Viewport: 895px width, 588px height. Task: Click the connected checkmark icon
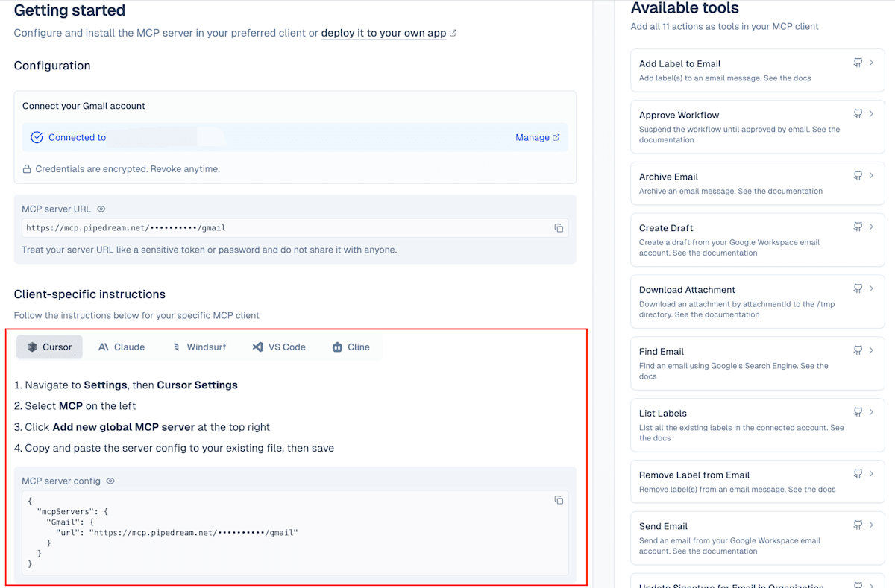37,137
